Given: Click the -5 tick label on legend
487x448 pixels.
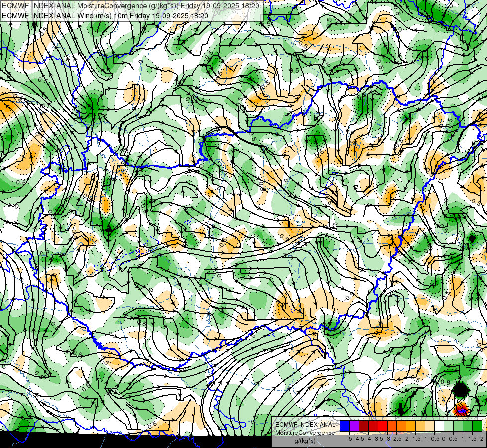Looking at the screenshot, I should click(349, 439).
